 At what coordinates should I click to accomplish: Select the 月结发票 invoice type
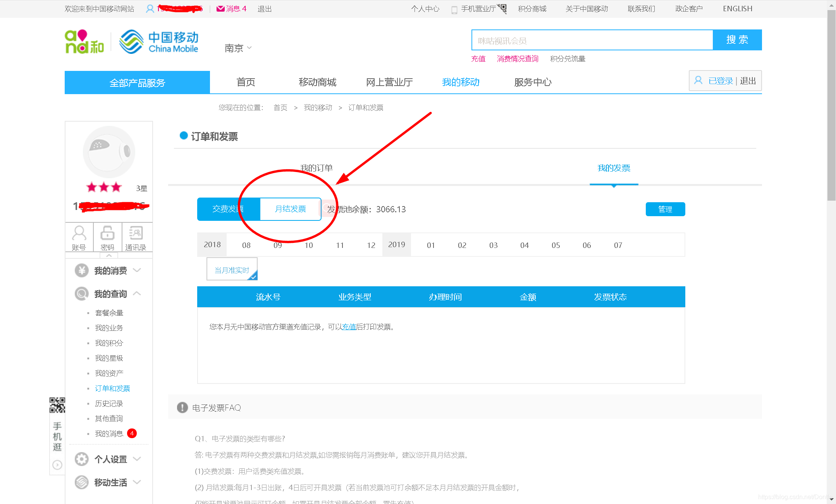click(x=291, y=209)
